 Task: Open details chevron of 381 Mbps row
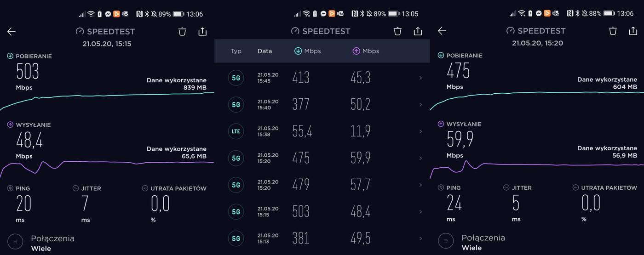pyautogui.click(x=420, y=238)
